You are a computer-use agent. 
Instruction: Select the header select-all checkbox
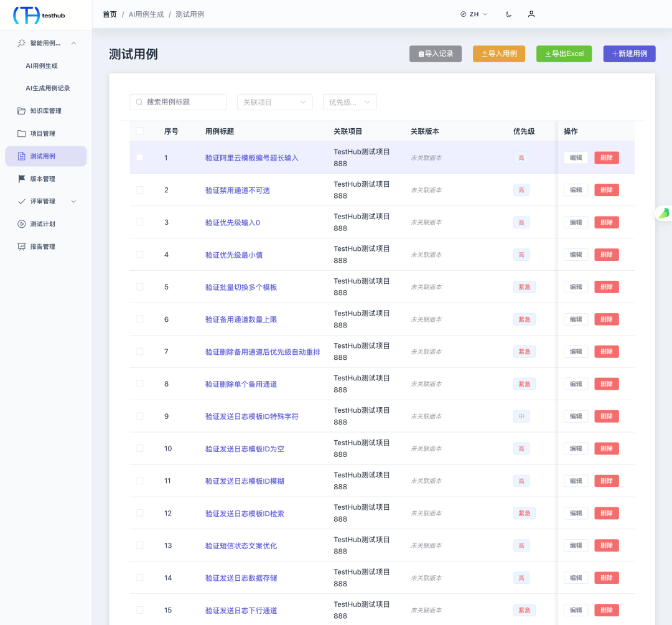click(140, 131)
